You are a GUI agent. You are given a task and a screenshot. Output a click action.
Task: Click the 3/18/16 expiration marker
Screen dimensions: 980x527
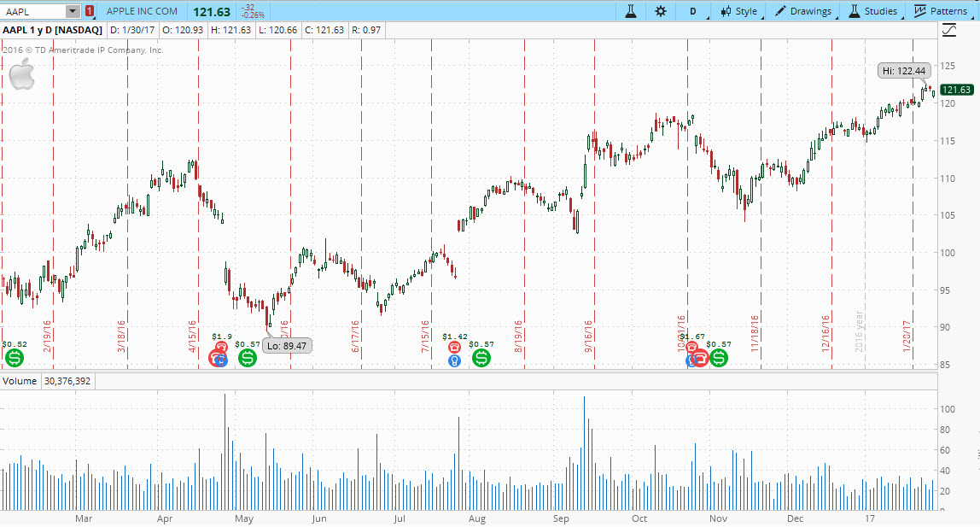click(121, 336)
